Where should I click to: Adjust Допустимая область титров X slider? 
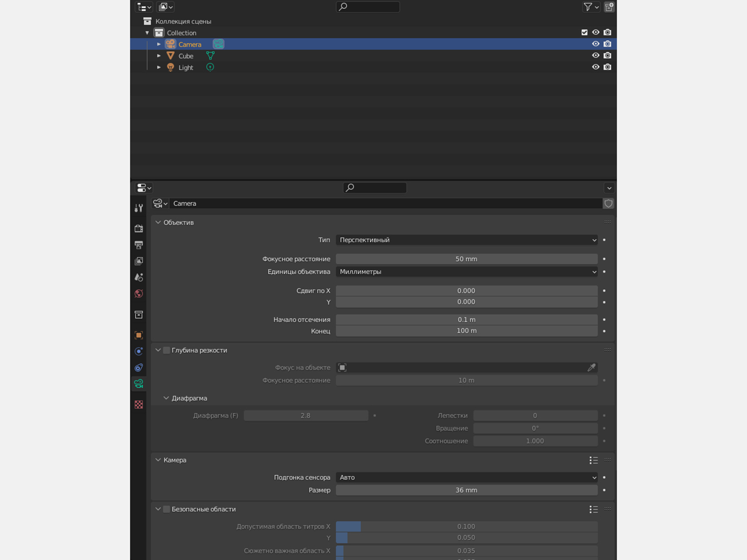point(466,527)
